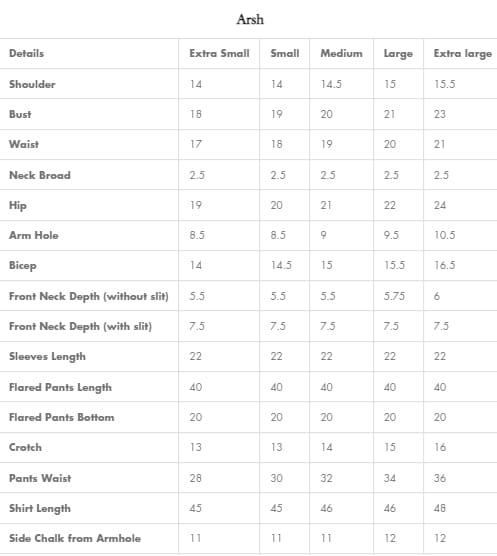Click the Bust value for Extra large
This screenshot has width=497, height=556.
coord(440,114)
